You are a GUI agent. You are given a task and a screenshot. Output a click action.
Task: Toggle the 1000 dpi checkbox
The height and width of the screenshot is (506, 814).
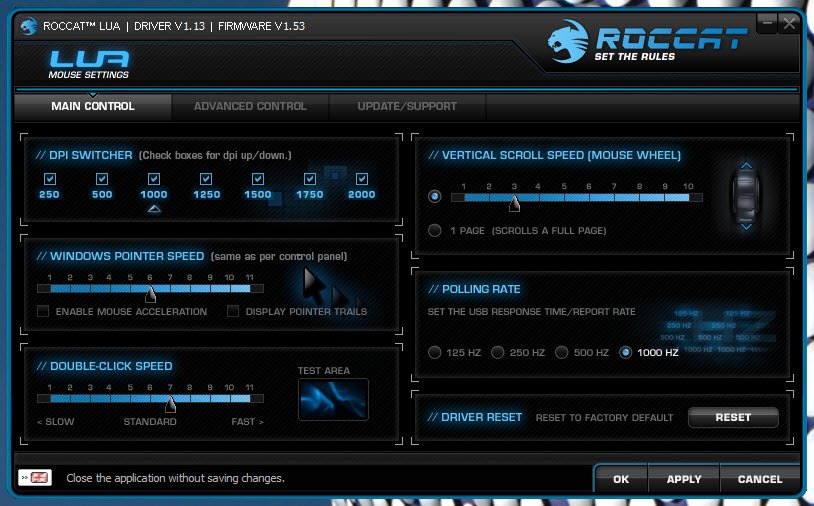(154, 179)
